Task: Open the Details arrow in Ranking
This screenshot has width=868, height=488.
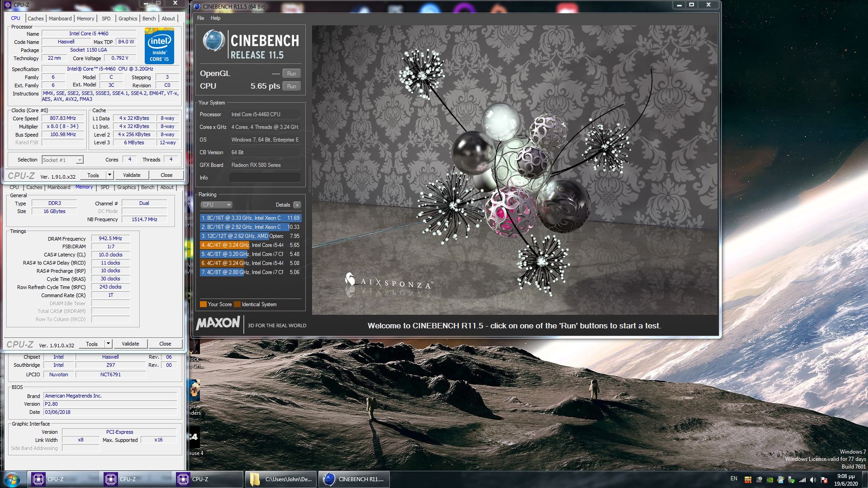Action: coord(297,205)
